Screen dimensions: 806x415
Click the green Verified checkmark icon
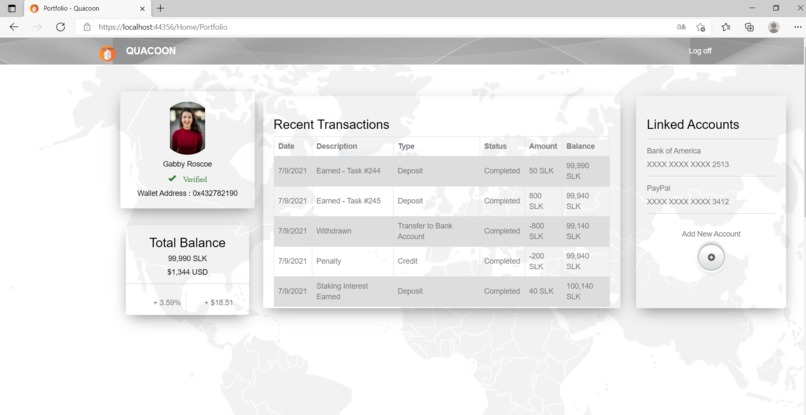[x=172, y=178]
